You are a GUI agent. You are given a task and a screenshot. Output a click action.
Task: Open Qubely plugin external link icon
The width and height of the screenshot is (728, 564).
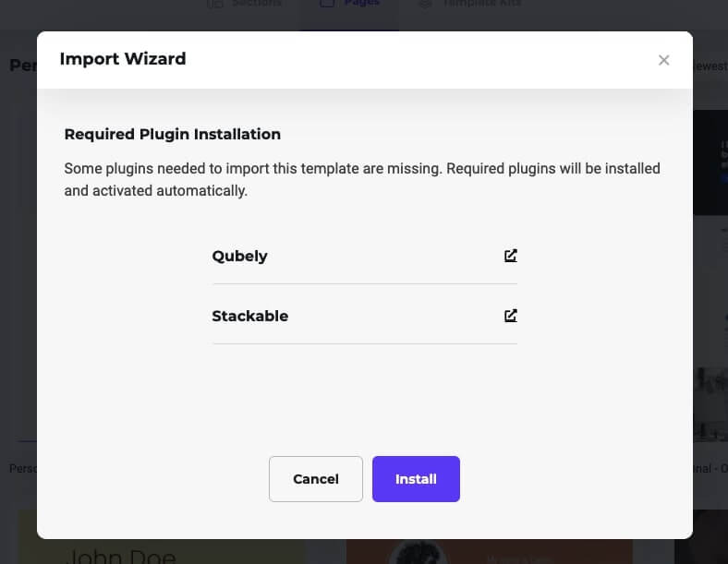510,256
